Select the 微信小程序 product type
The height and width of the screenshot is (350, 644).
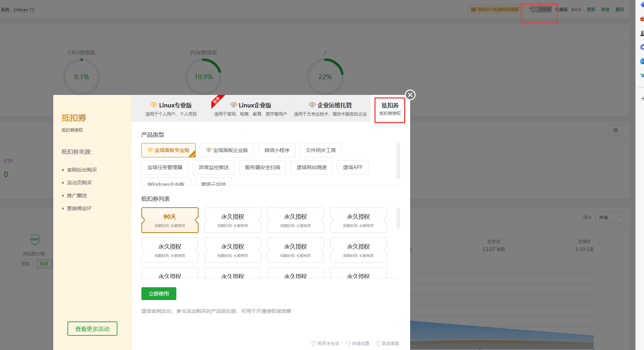pyautogui.click(x=277, y=150)
